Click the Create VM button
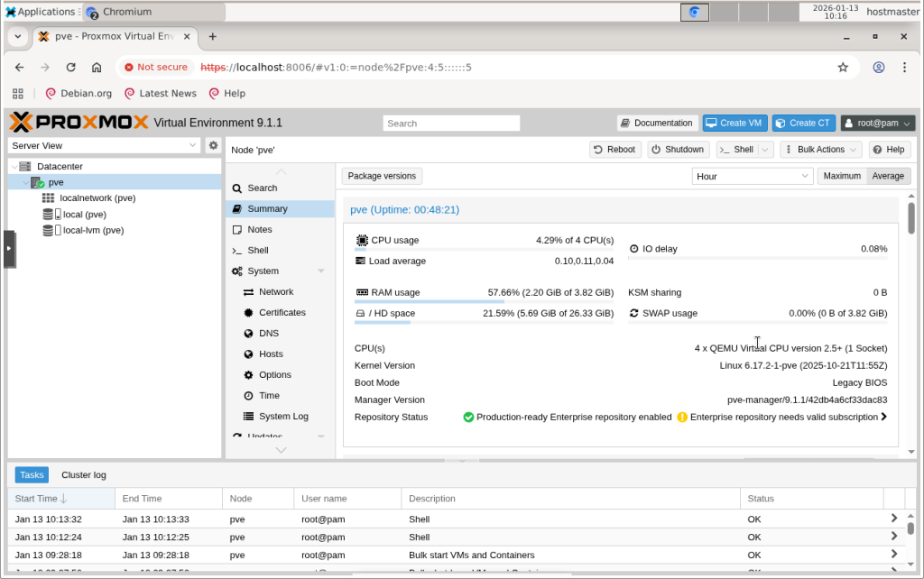The height and width of the screenshot is (579, 924). pyautogui.click(x=733, y=123)
